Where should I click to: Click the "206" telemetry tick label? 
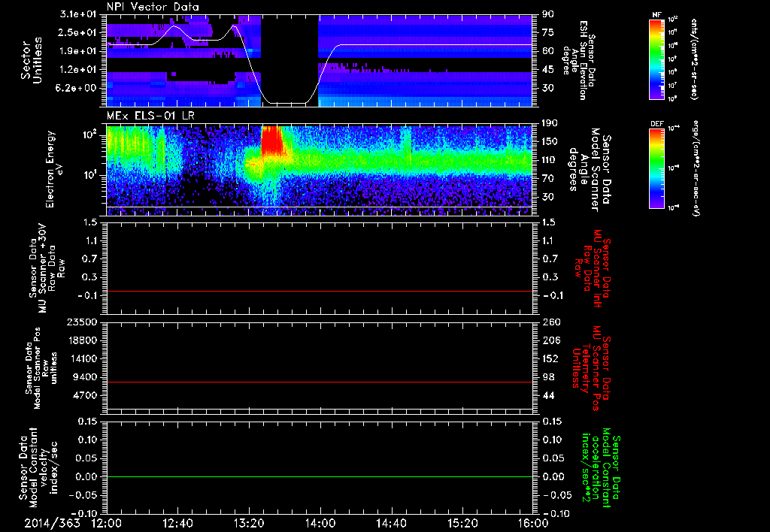click(x=550, y=340)
